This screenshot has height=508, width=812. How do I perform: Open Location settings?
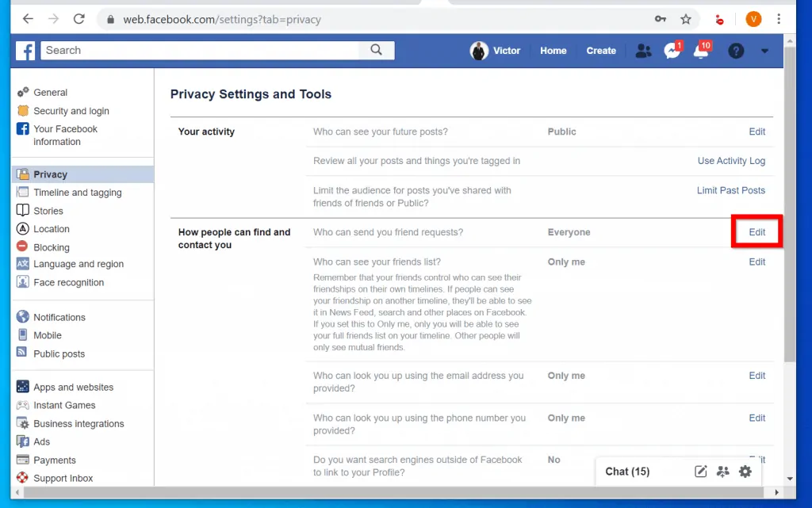tap(52, 229)
